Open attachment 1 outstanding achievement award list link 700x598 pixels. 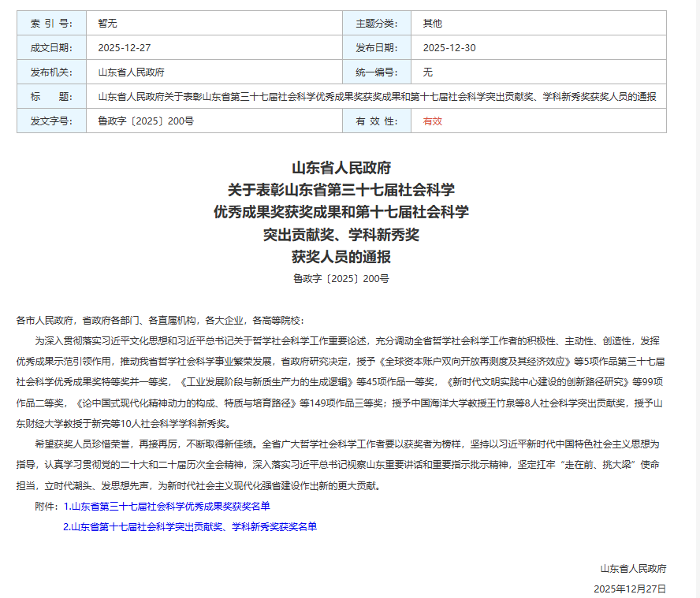[166, 506]
